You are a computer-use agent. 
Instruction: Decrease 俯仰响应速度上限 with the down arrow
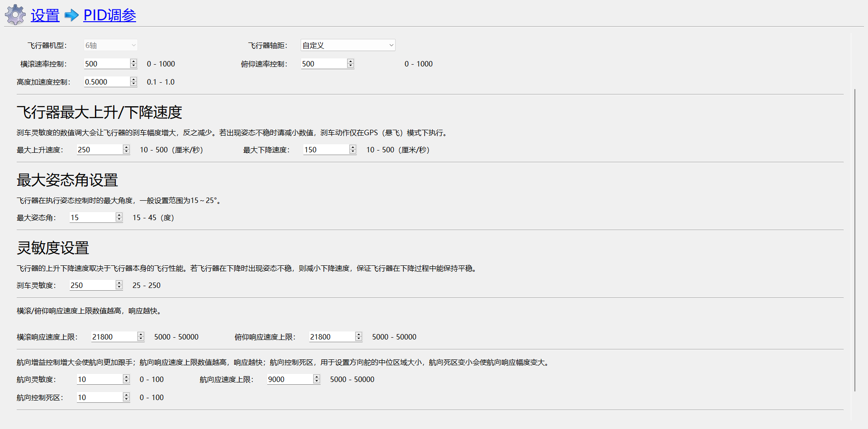pyautogui.click(x=359, y=339)
